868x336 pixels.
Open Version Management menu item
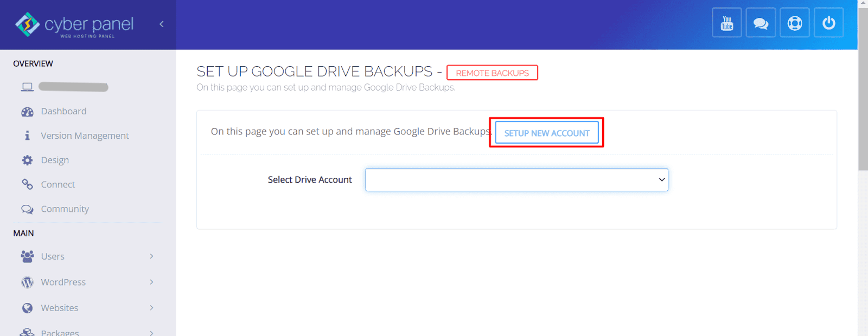pyautogui.click(x=85, y=135)
